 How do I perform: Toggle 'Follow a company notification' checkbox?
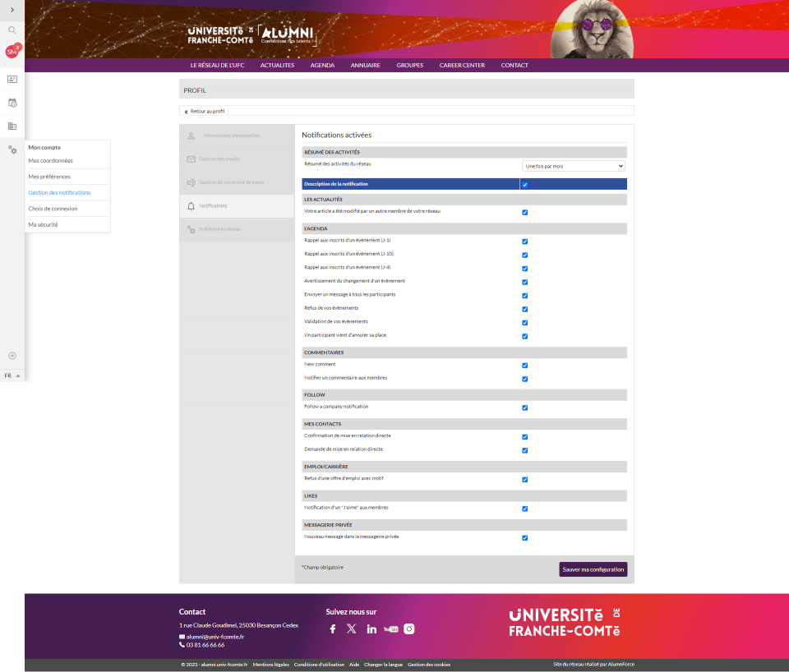click(x=524, y=407)
